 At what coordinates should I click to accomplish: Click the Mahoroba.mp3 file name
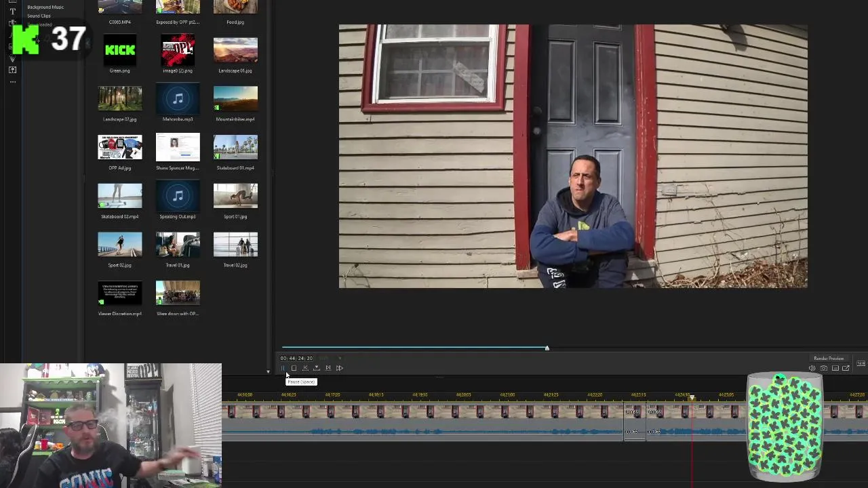pos(178,119)
